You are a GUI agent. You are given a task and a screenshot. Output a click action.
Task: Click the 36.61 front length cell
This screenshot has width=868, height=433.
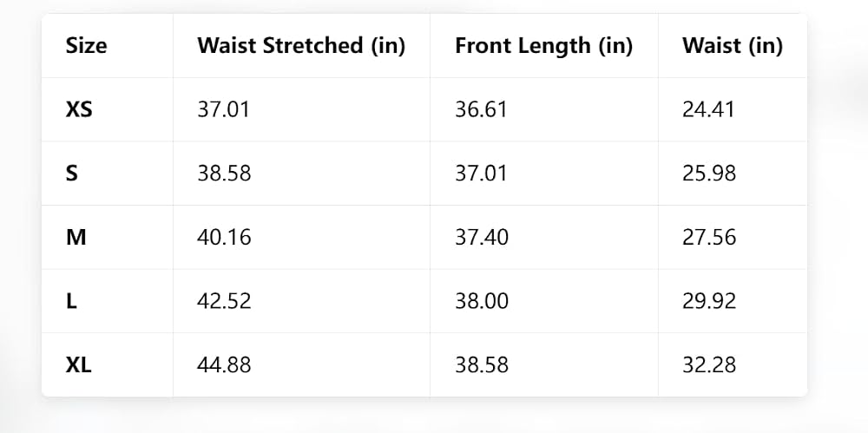[x=481, y=109]
